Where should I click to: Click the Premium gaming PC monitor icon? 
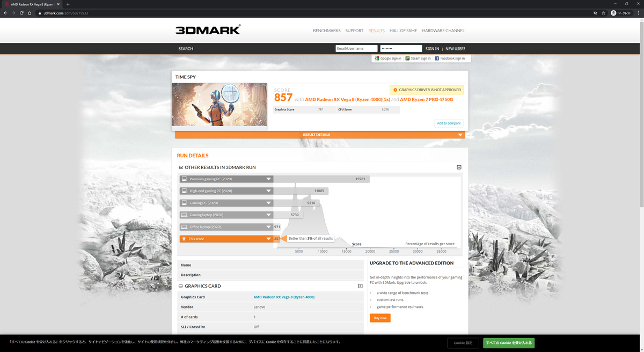coord(184,179)
